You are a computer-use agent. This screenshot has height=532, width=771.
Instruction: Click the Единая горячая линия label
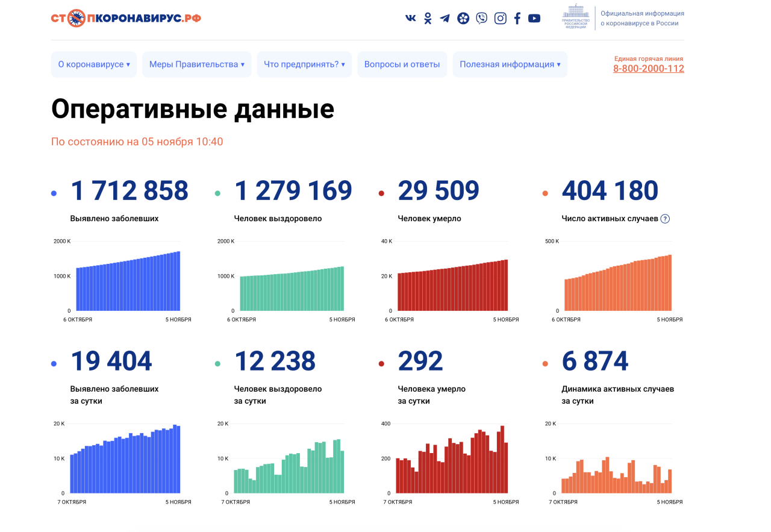(x=649, y=58)
